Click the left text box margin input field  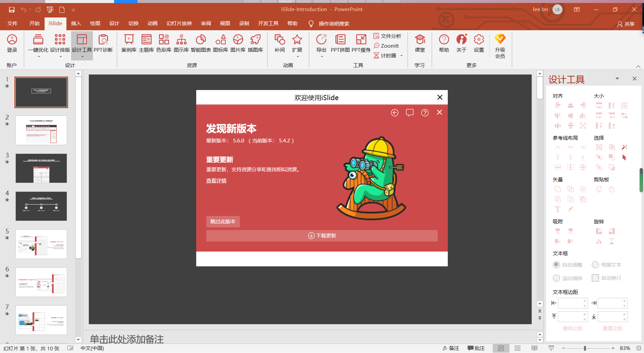[x=573, y=303]
